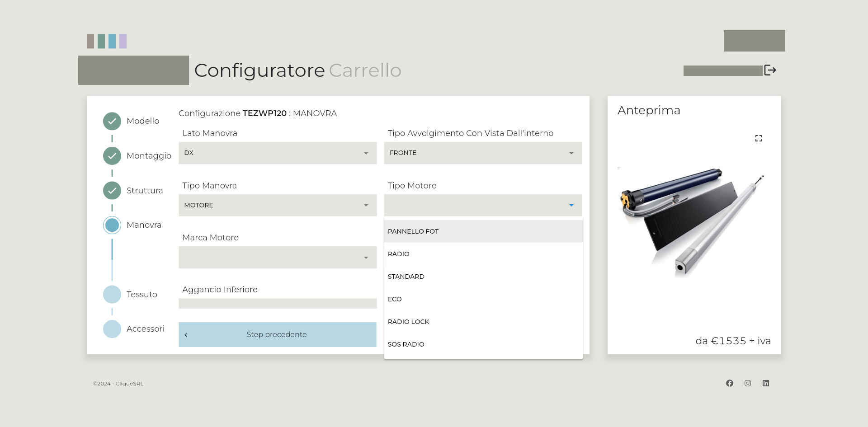The width and height of the screenshot is (868, 427).
Task: Click the blue color bar in logo
Action: pos(112,41)
